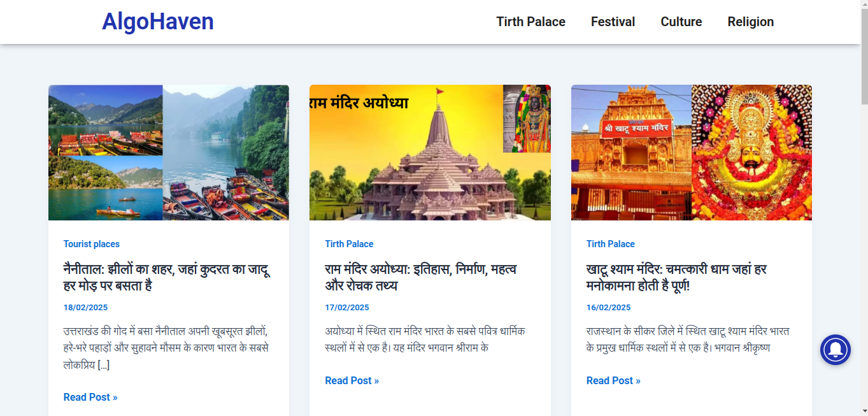Open the Tirth Palace menu item
Image resolution: width=868 pixels, height=416 pixels.
pyautogui.click(x=530, y=22)
